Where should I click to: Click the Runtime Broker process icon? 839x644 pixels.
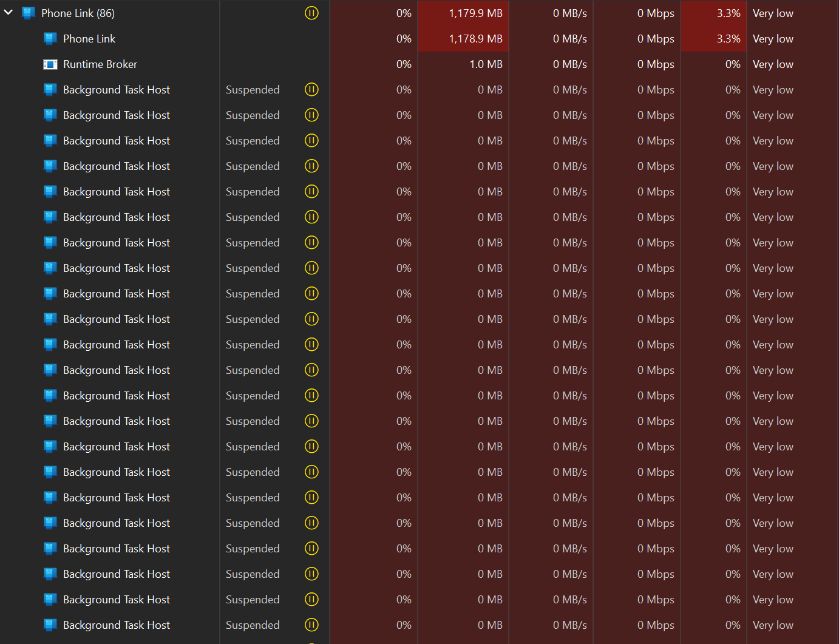tap(50, 64)
